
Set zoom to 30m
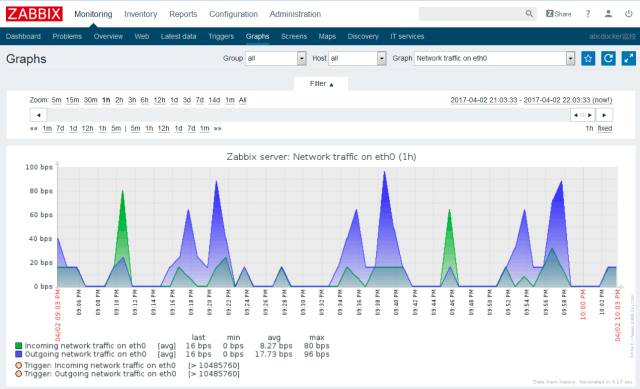pos(91,100)
